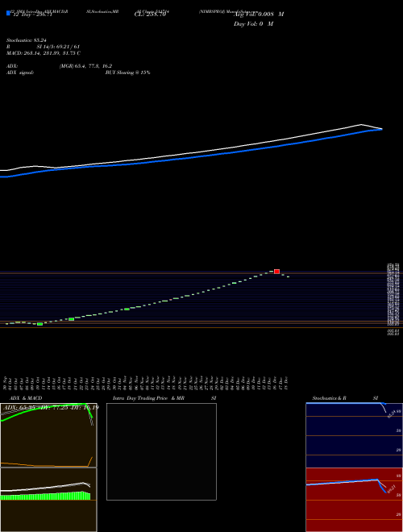Click the ADX readout text inside ADX panel
Viewport: 403px width, 532px height.
coord(51,407)
